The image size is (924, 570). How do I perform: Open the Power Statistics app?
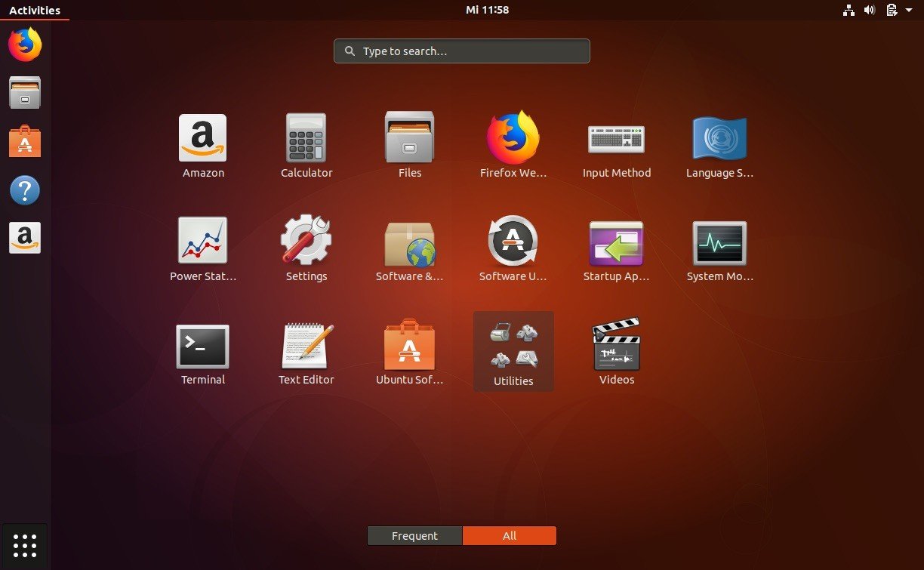[203, 242]
